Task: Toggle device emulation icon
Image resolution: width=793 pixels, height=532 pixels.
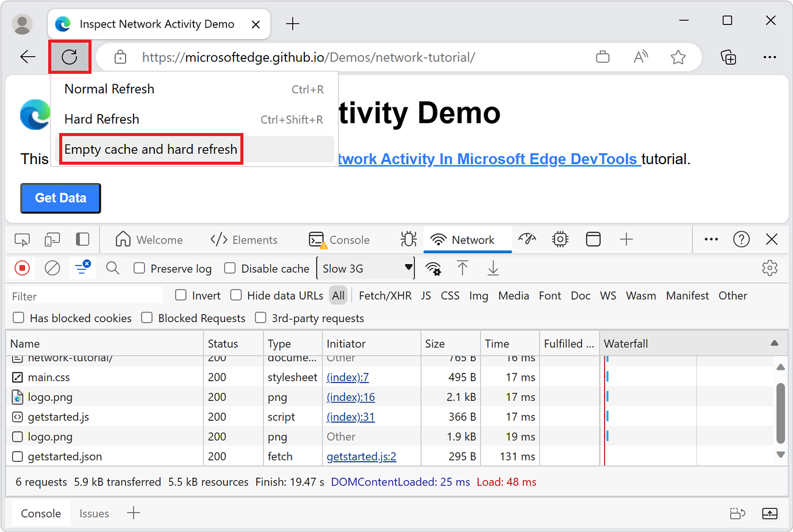Action: coord(52,240)
